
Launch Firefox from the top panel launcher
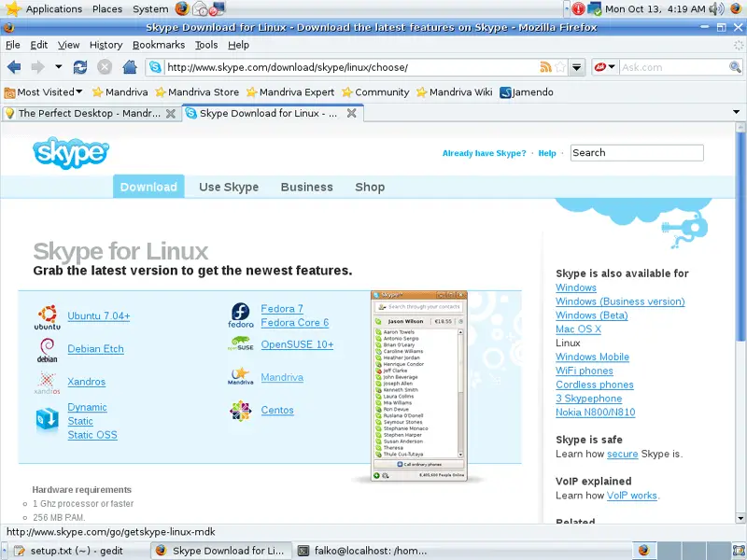pyautogui.click(x=181, y=8)
